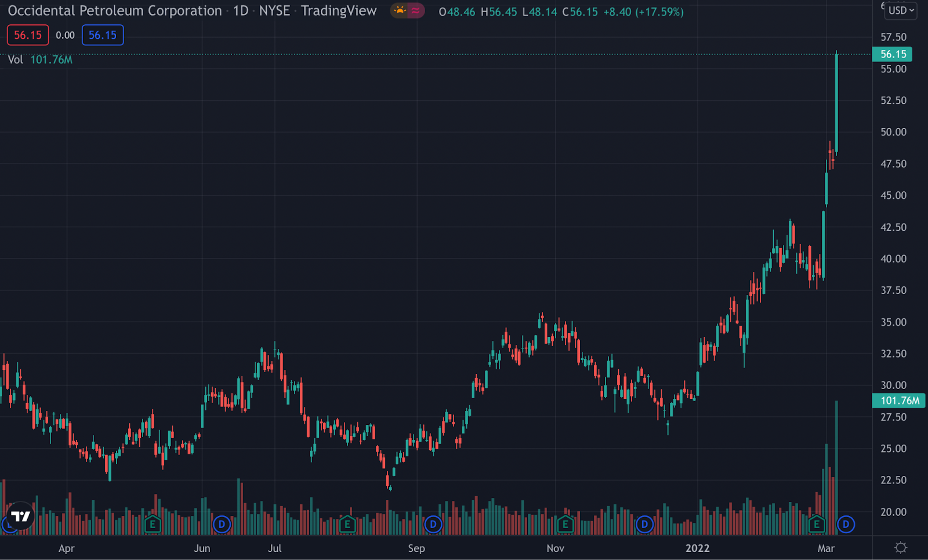This screenshot has width=928, height=560.
Task: Click the dividend D marker after Mar
Action: click(846, 525)
